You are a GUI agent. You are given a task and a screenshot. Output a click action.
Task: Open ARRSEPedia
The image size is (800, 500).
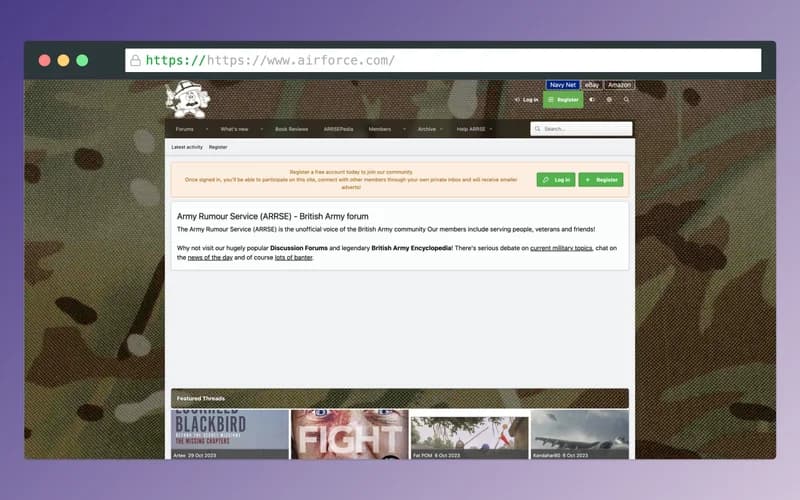pos(338,129)
